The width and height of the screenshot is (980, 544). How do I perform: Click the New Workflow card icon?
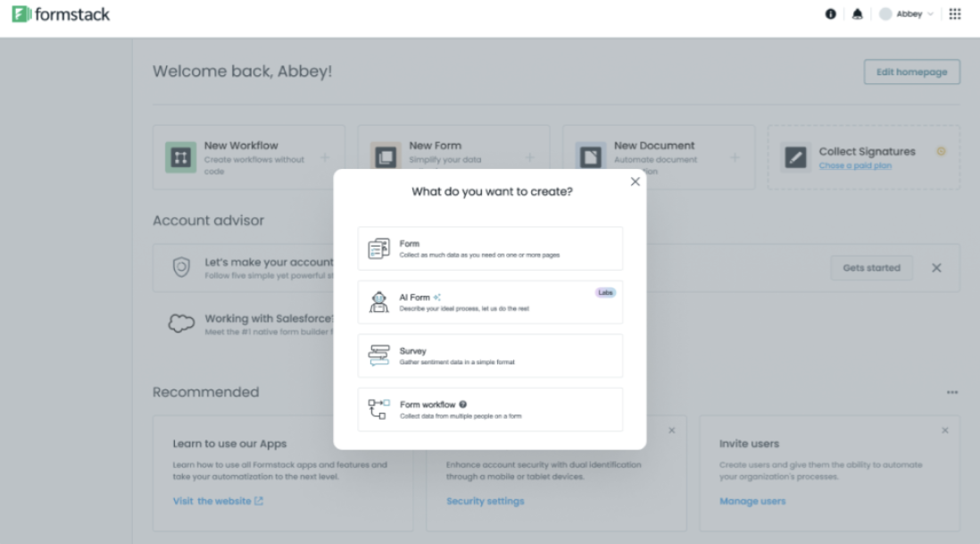[x=180, y=156]
